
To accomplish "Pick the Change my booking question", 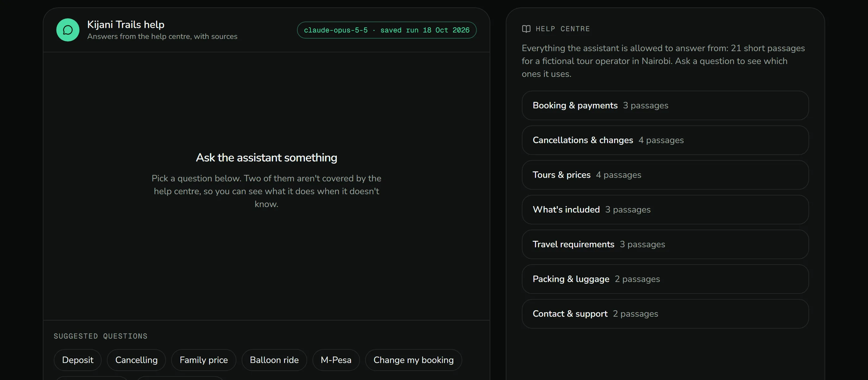I will pyautogui.click(x=413, y=360).
